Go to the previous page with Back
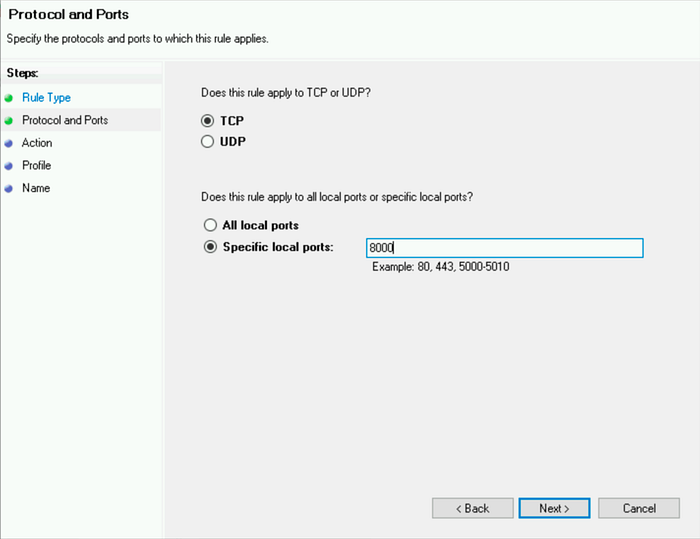This screenshot has width=700, height=539. click(x=473, y=508)
